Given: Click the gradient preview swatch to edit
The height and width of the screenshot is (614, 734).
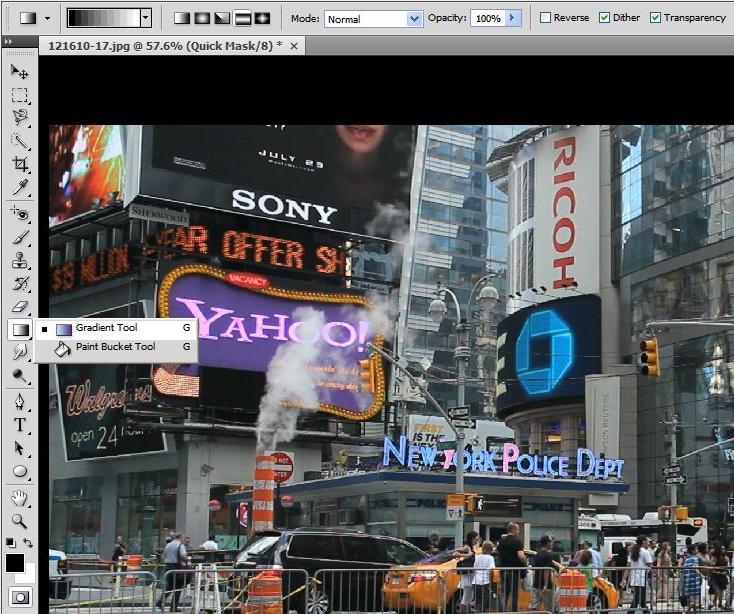Looking at the screenshot, I should tap(104, 18).
